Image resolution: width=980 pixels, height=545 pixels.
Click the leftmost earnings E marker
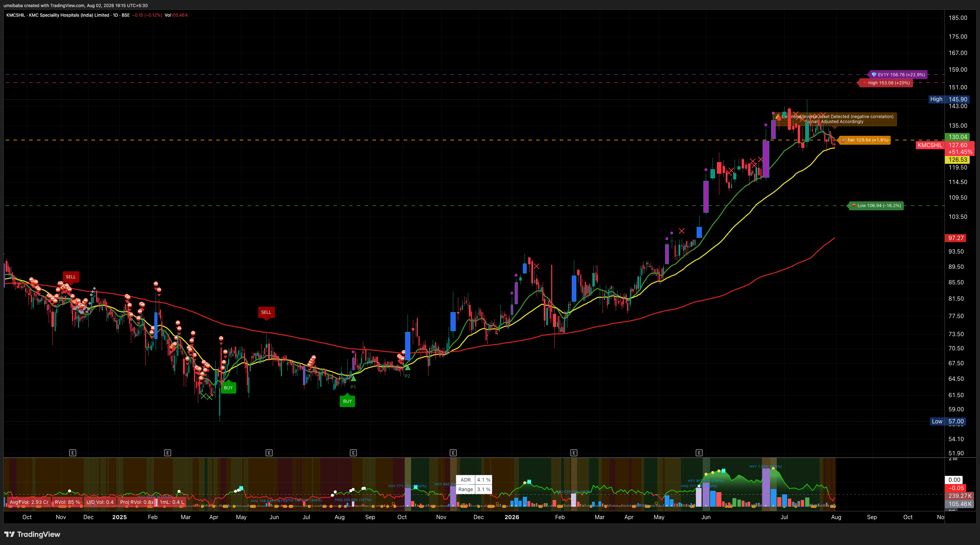pos(73,452)
